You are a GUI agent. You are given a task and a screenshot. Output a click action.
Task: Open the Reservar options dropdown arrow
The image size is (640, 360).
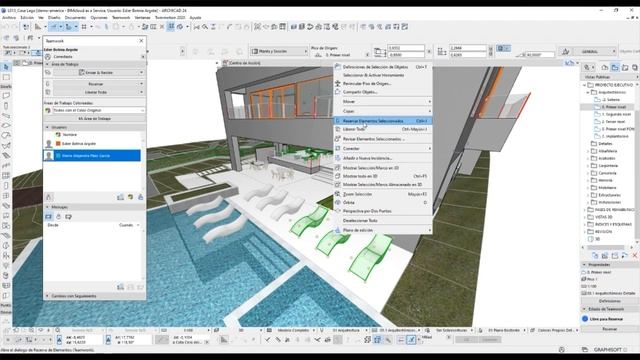[x=141, y=84]
